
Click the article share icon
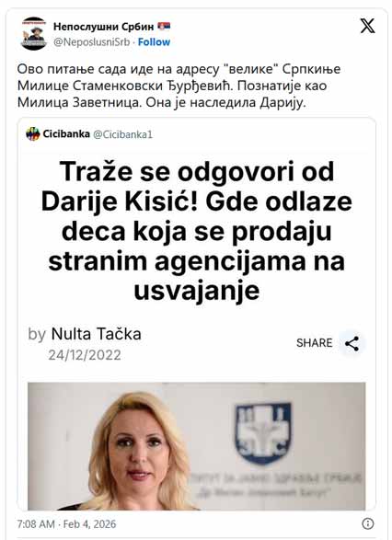352,343
